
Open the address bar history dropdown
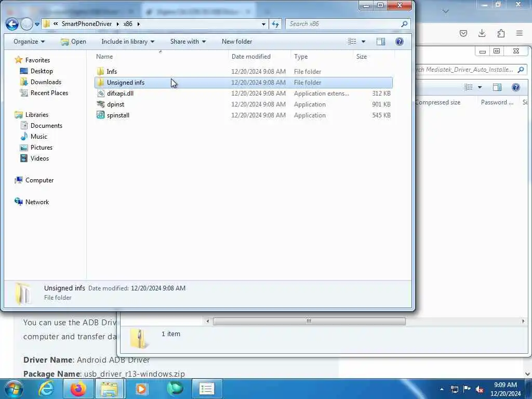(263, 24)
